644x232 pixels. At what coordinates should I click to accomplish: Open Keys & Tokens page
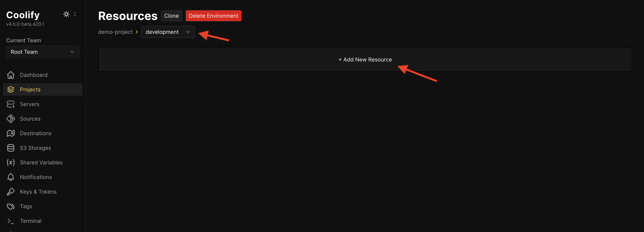[x=43, y=192]
